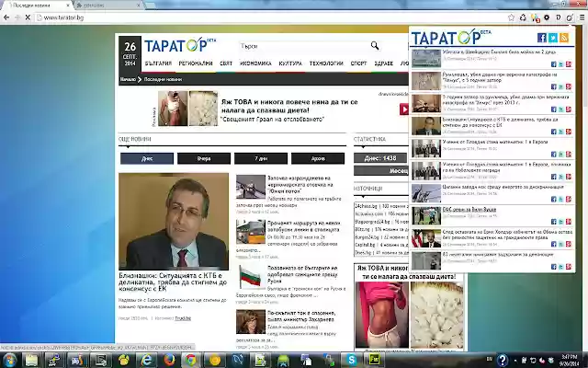Share 'Румънецът, убил двама' story on Facebook
The height and width of the screenshot is (368, 588).
click(x=553, y=86)
